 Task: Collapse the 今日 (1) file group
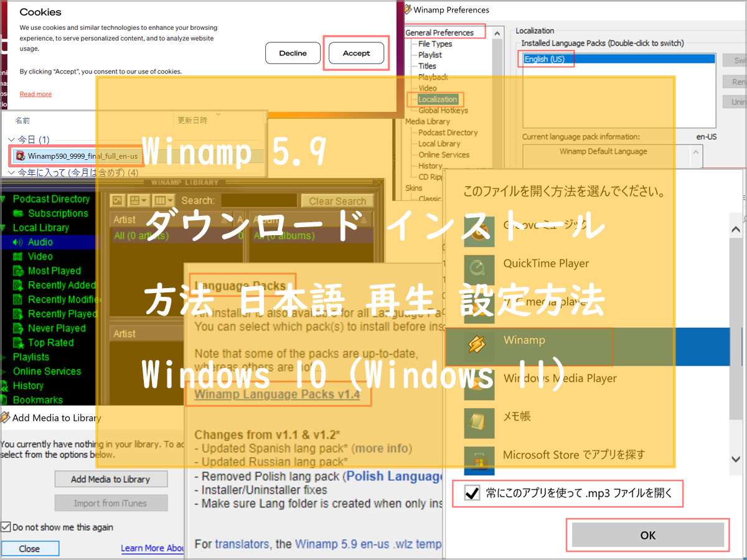pos(11,140)
